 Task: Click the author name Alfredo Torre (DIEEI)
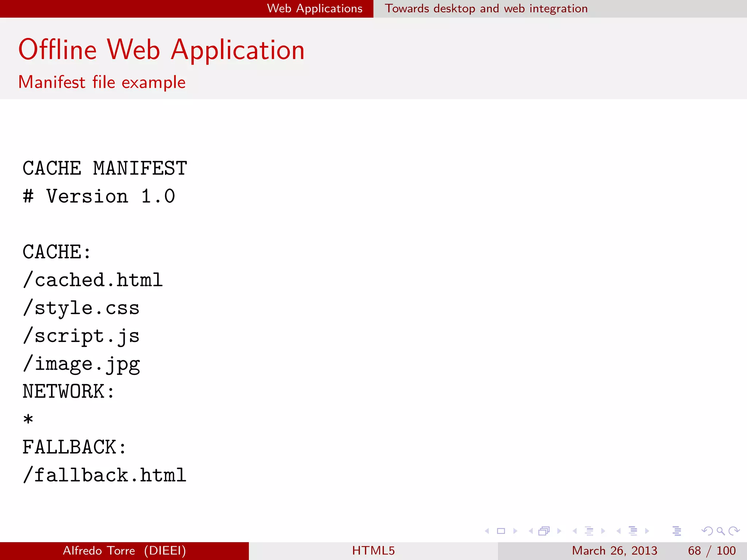click(124, 551)
